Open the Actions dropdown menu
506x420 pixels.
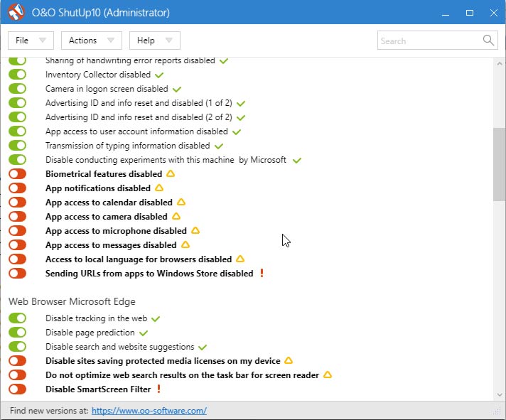[92, 41]
